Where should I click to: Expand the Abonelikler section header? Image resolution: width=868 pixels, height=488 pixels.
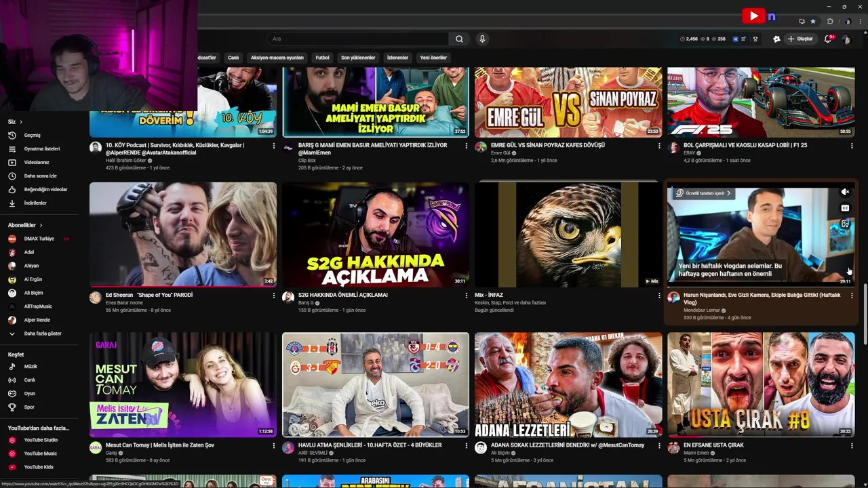click(x=25, y=225)
